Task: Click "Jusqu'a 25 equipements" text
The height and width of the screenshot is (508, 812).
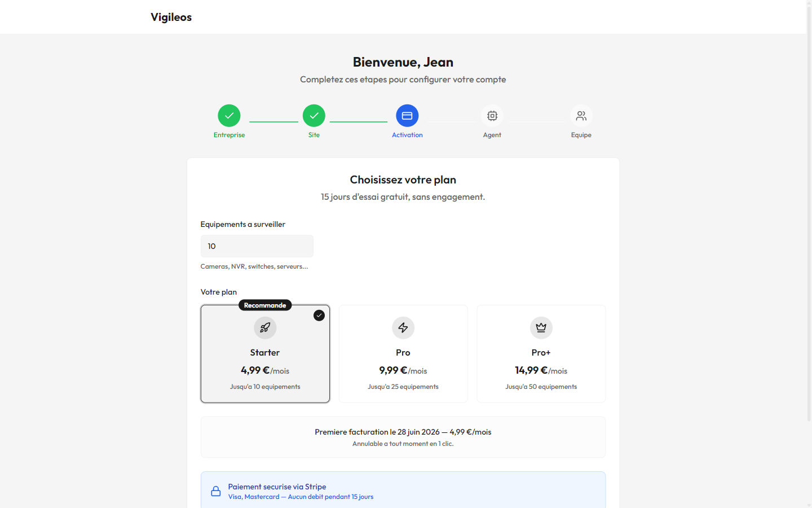Action: [403, 387]
